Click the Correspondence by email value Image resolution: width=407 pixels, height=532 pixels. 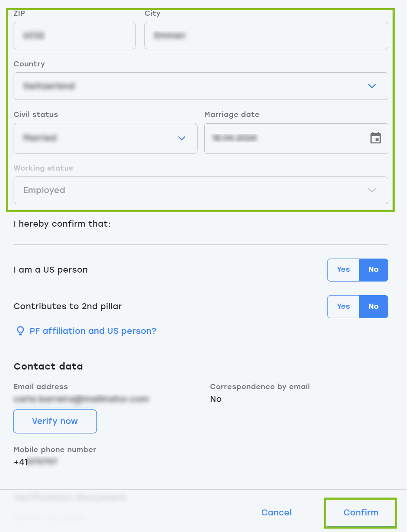pyautogui.click(x=216, y=399)
